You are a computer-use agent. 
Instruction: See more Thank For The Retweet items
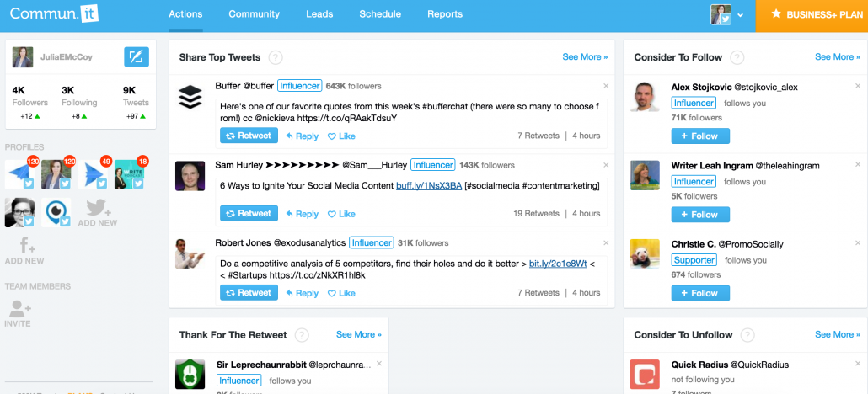pyautogui.click(x=359, y=334)
